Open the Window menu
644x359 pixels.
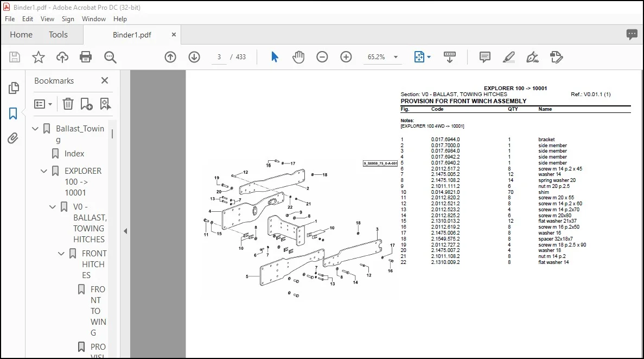click(94, 19)
